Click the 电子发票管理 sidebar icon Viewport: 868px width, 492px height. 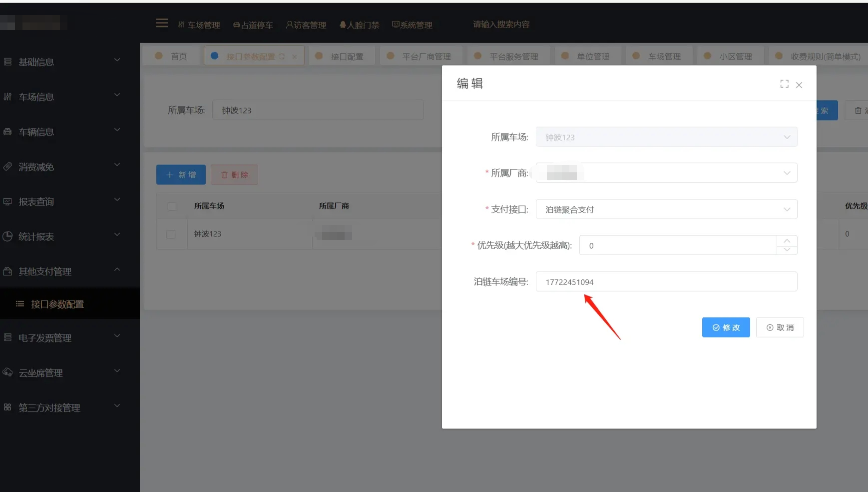click(7, 338)
